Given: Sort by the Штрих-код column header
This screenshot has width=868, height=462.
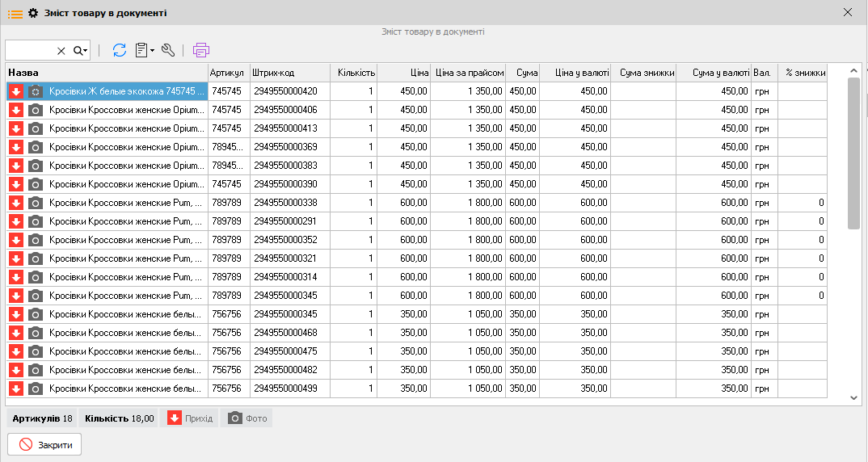Looking at the screenshot, I should pyautogui.click(x=289, y=73).
